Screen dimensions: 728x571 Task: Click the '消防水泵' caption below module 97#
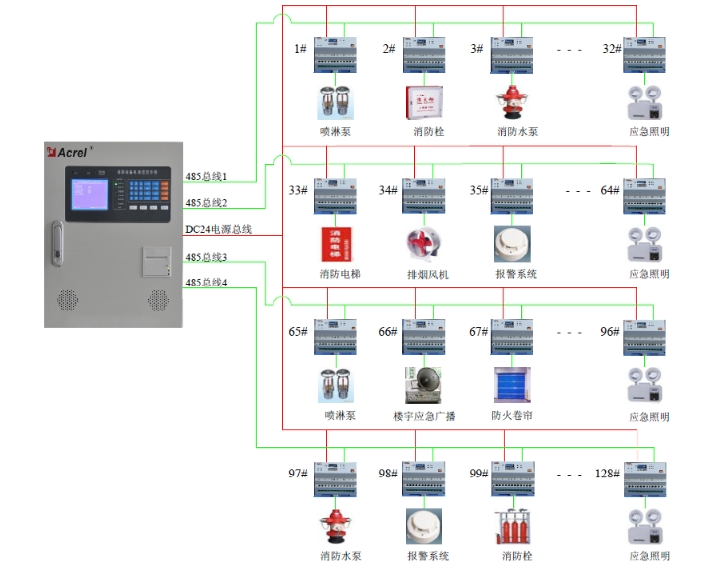tap(341, 556)
